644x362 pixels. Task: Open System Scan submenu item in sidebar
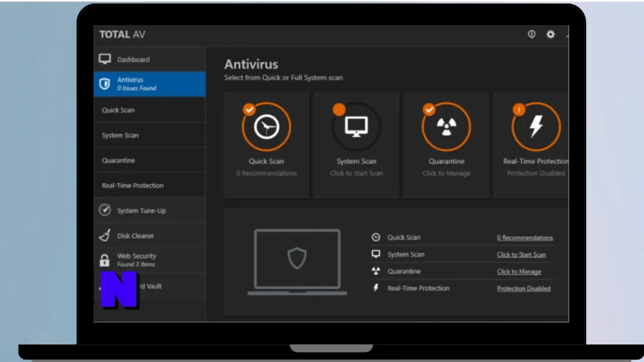point(150,135)
